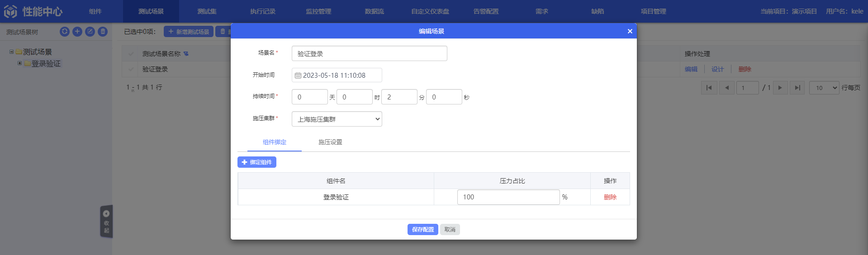Toggle the select-all checkbox in table header
The height and width of the screenshot is (255, 868).
131,54
